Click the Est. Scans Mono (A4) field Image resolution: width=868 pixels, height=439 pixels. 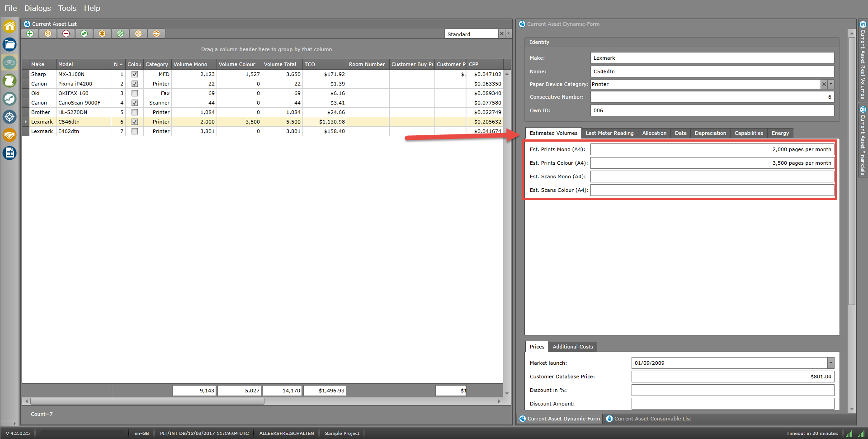712,177
